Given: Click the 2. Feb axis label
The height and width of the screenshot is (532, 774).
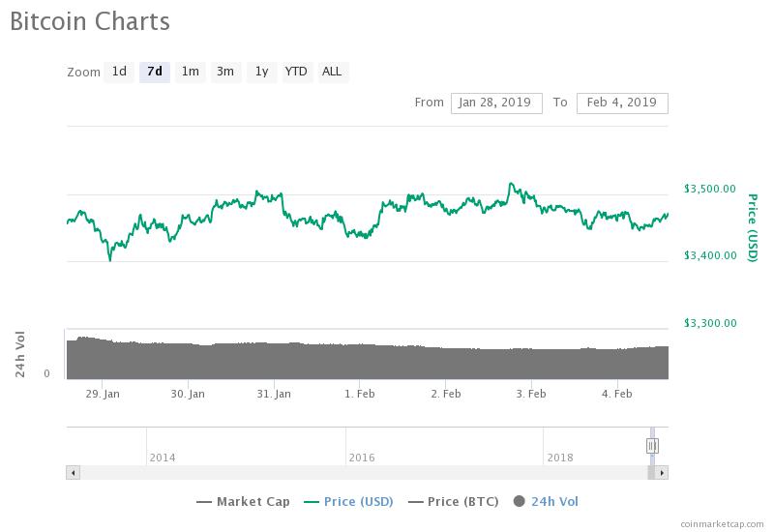Looking at the screenshot, I should (x=446, y=394).
